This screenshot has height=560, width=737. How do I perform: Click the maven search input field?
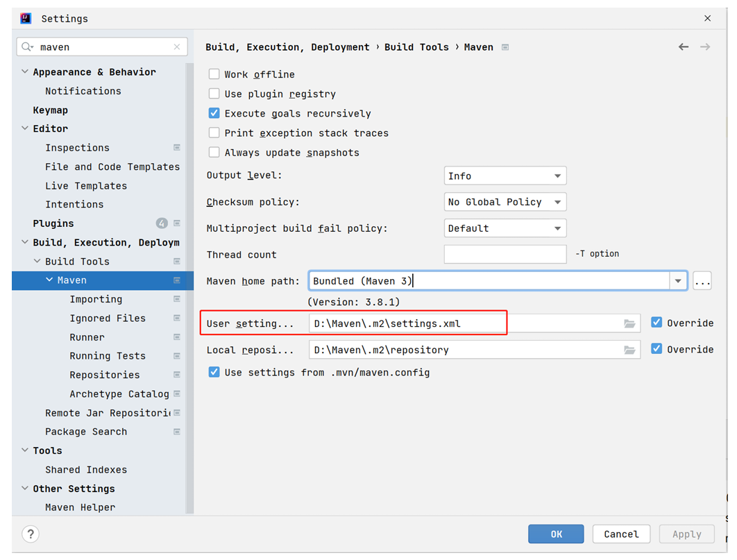click(102, 46)
